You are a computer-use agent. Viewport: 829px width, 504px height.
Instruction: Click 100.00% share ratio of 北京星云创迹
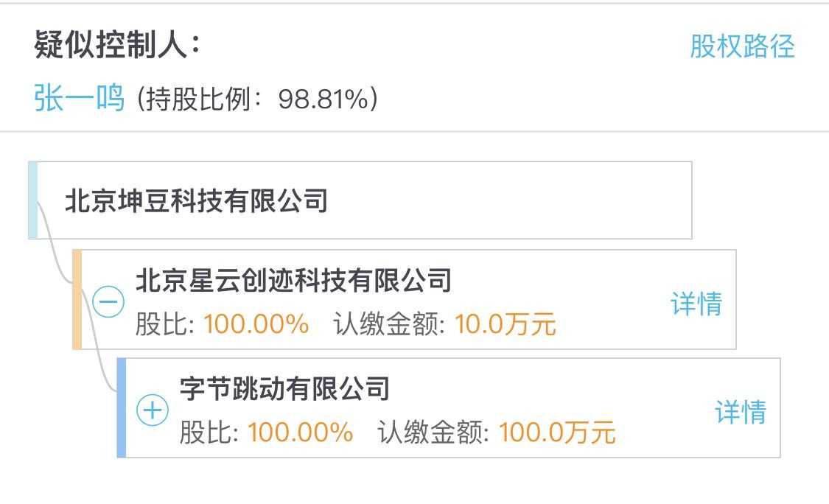coord(256,324)
